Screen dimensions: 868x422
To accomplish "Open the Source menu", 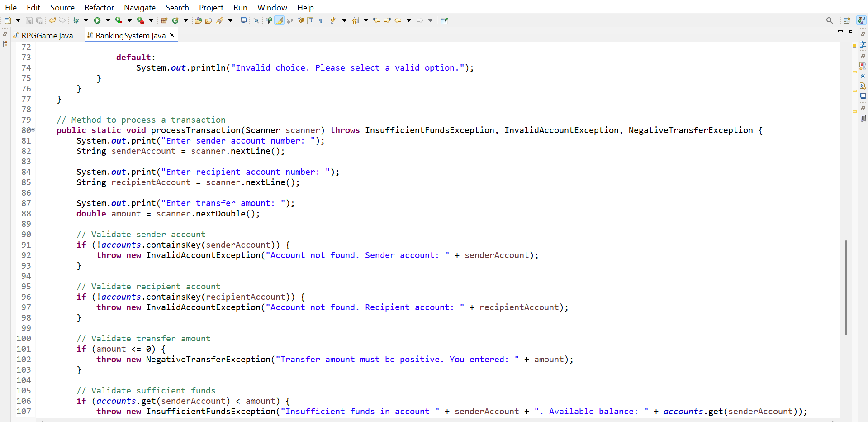I will pyautogui.click(x=62, y=7).
